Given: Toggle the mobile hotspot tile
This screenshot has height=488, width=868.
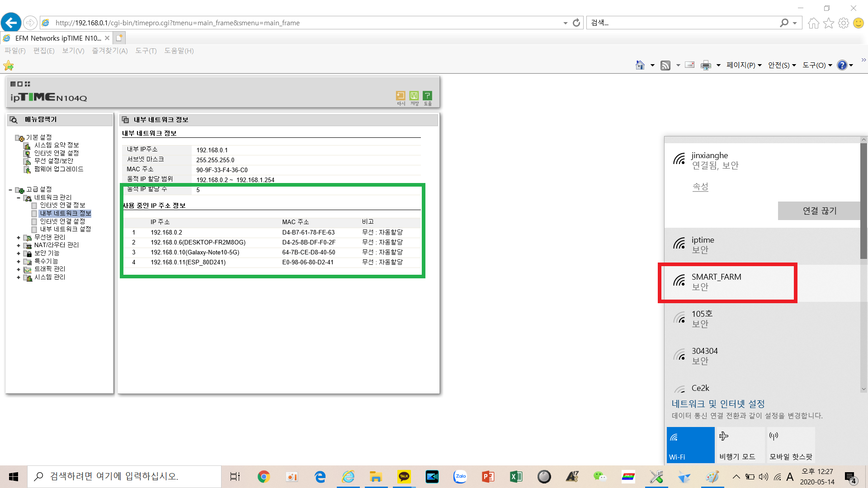Looking at the screenshot, I should click(x=791, y=445).
